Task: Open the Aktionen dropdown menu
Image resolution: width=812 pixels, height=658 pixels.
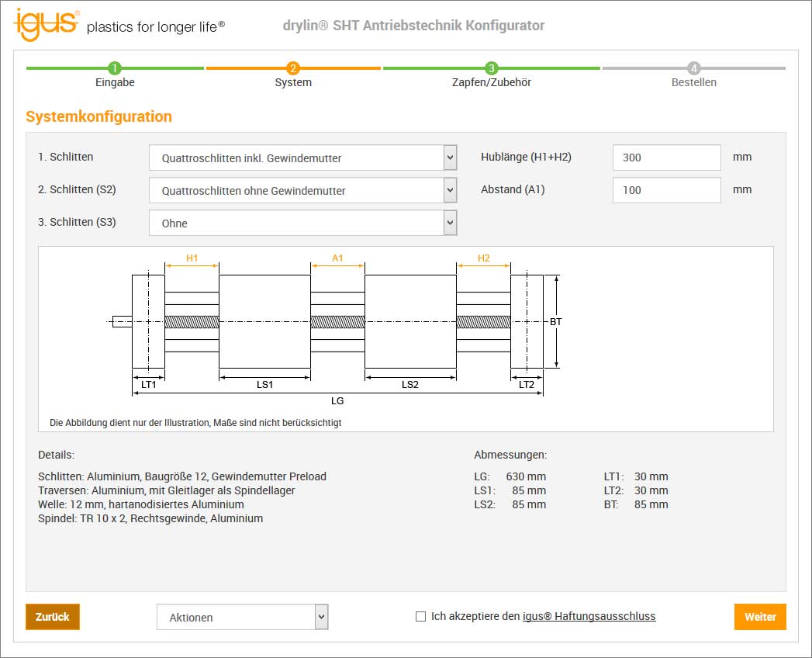Action: [243, 618]
